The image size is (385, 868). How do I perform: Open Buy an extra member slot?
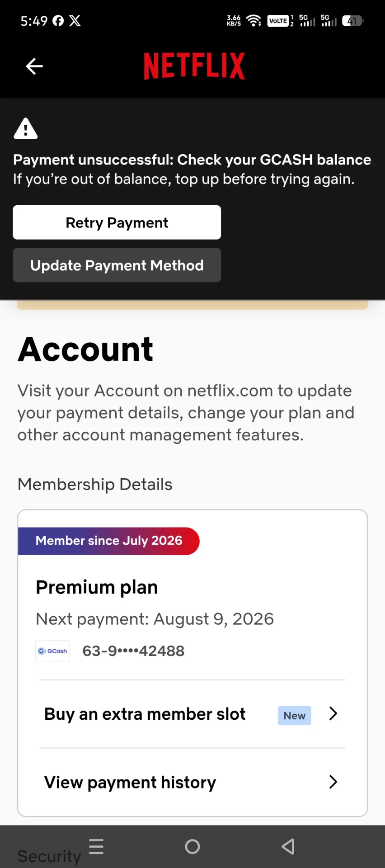pyautogui.click(x=192, y=714)
